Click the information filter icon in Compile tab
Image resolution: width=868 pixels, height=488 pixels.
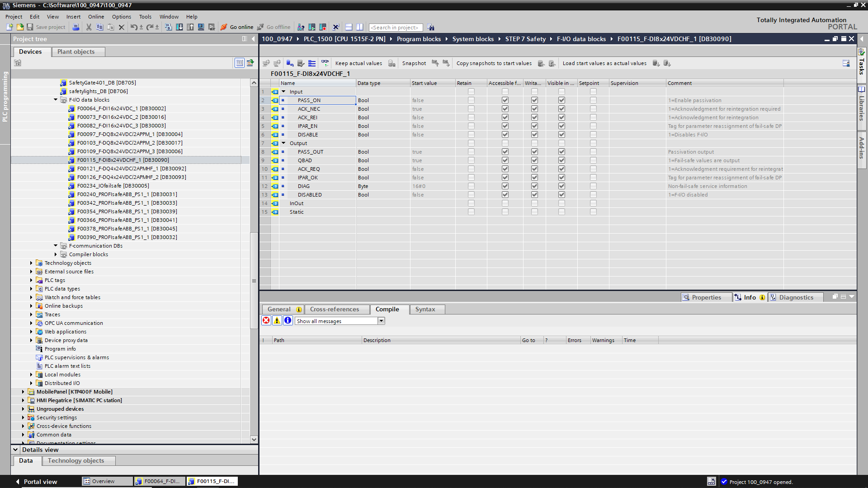[x=288, y=320]
